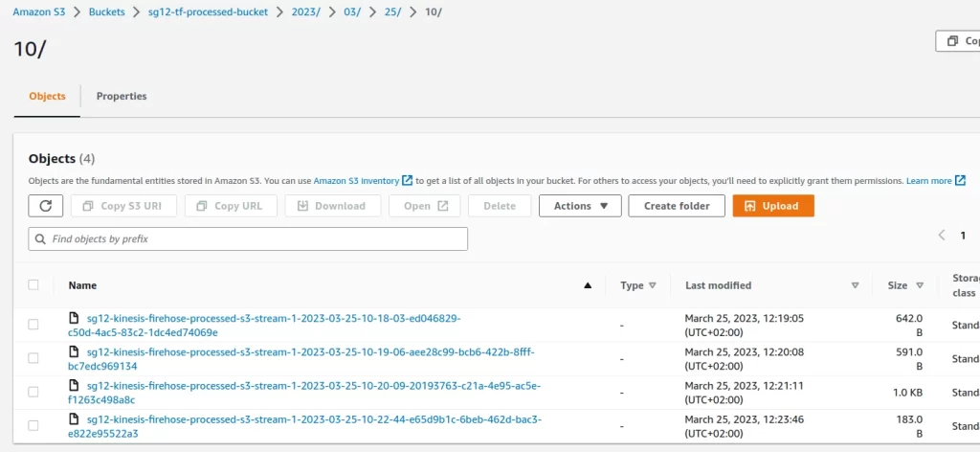Click the Name column header
Viewport: 980px width, 452px height.
tap(82, 285)
